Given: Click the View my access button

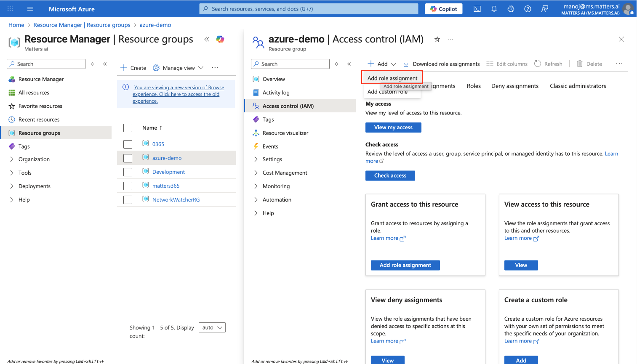Looking at the screenshot, I should [x=393, y=128].
